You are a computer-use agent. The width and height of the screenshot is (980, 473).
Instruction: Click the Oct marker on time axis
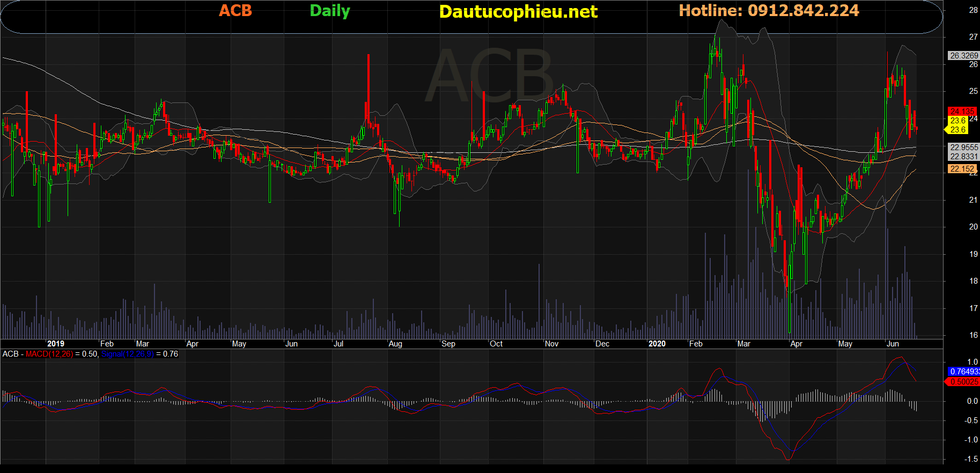(496, 344)
